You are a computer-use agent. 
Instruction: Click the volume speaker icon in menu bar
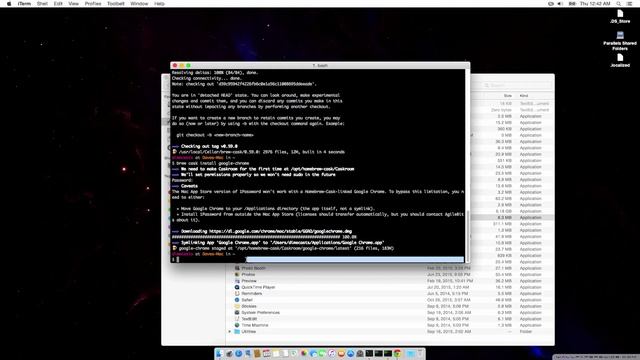(x=560, y=4)
